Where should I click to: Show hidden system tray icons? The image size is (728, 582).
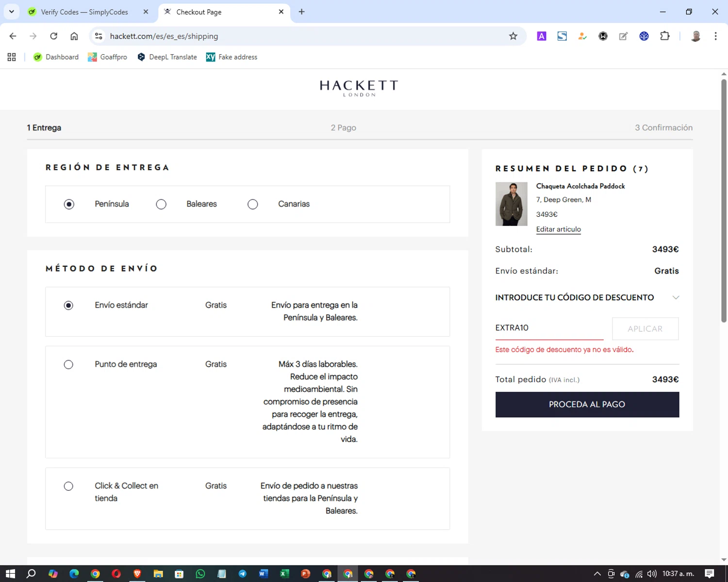tap(597, 574)
